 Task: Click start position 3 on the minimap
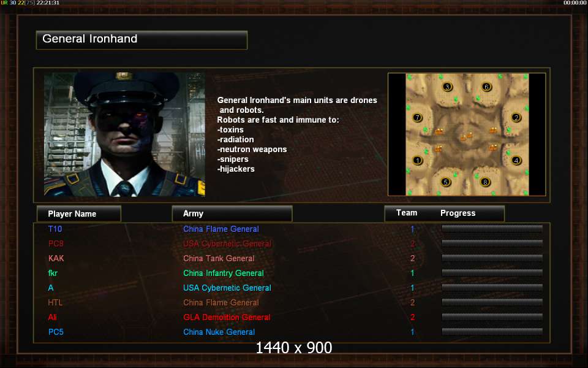[447, 86]
